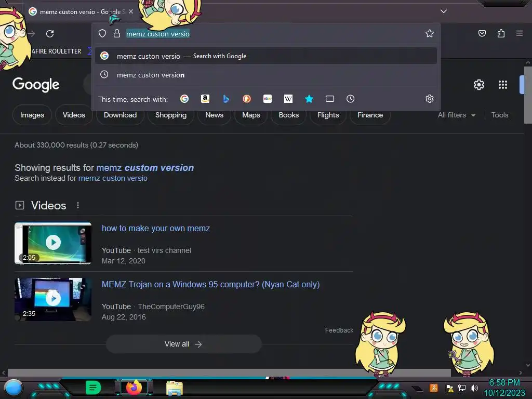Switch to the Books filter
Image resolution: width=532 pixels, height=399 pixels.
(288, 115)
